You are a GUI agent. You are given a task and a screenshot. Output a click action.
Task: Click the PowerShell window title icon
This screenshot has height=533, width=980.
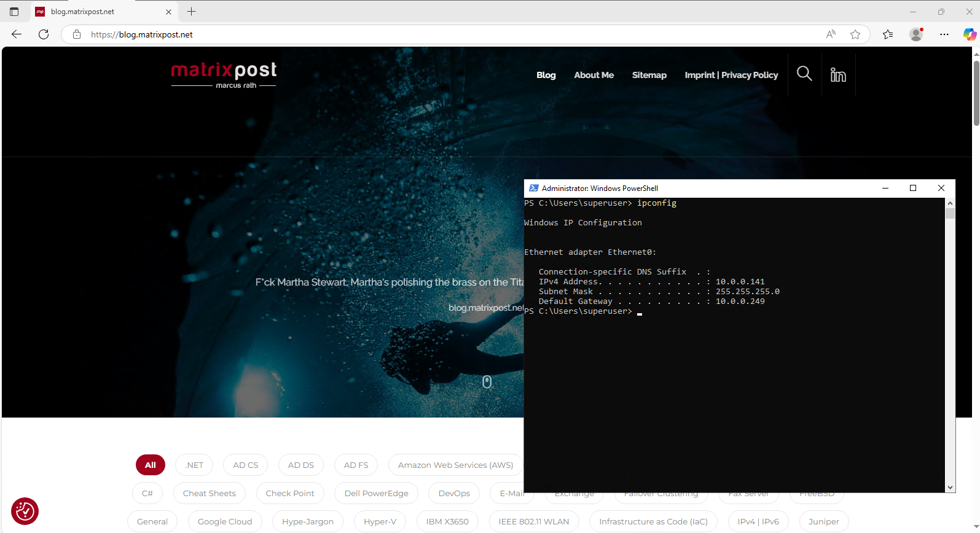click(x=533, y=189)
